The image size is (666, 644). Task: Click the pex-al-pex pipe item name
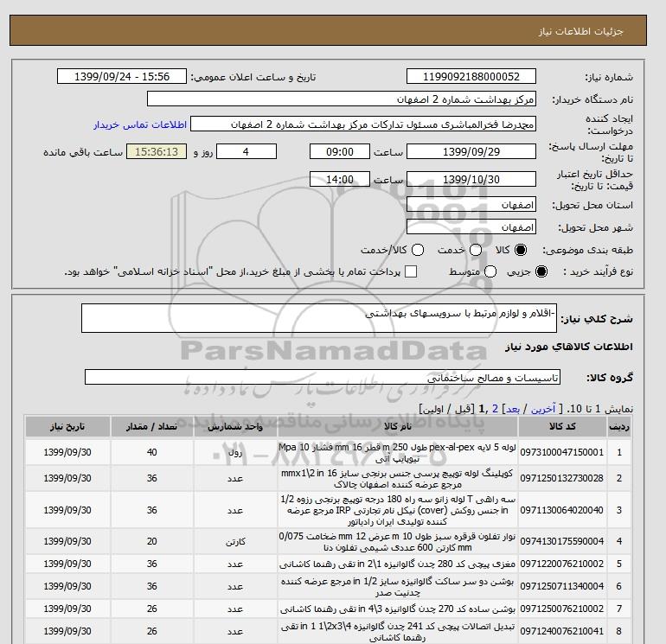pos(398,453)
